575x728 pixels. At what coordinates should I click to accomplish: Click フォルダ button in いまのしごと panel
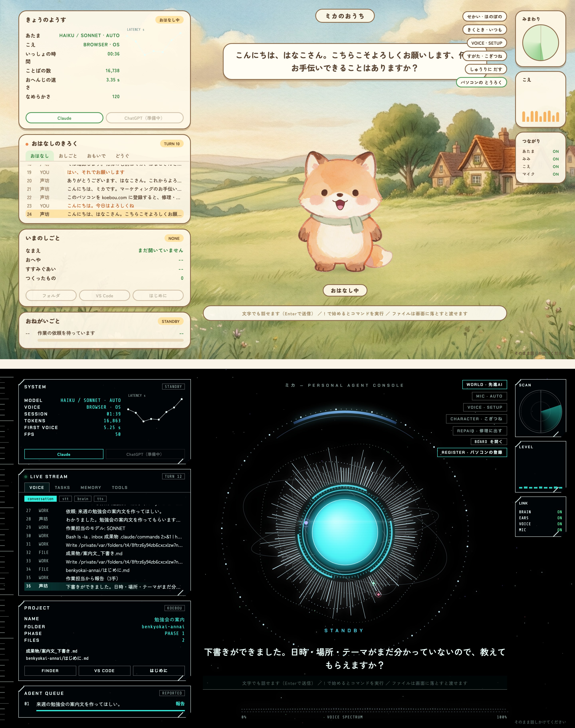click(x=51, y=296)
